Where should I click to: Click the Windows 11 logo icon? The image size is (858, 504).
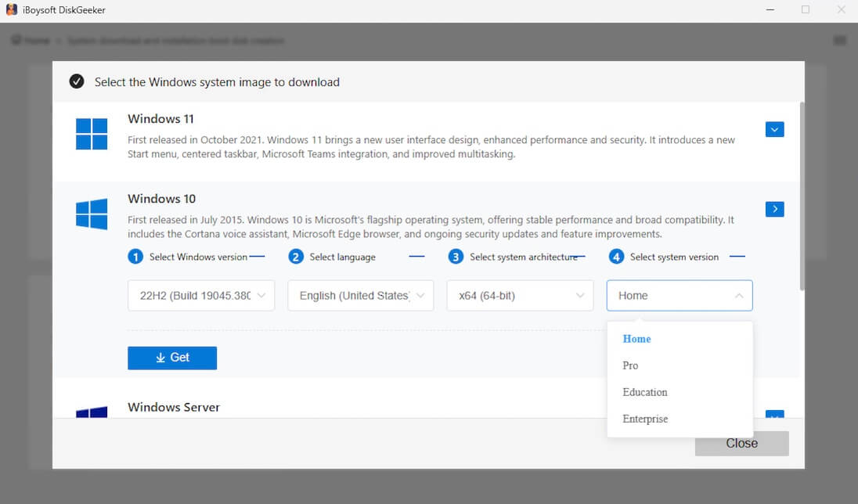(92, 134)
